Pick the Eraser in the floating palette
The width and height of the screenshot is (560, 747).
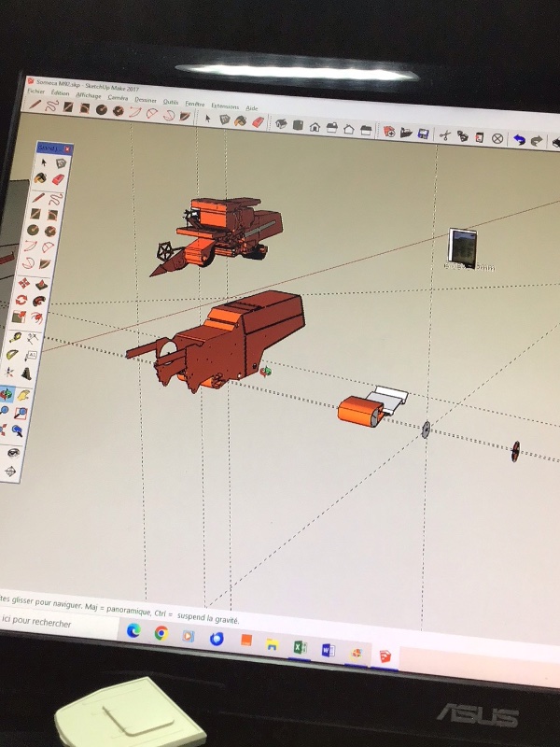(58, 179)
